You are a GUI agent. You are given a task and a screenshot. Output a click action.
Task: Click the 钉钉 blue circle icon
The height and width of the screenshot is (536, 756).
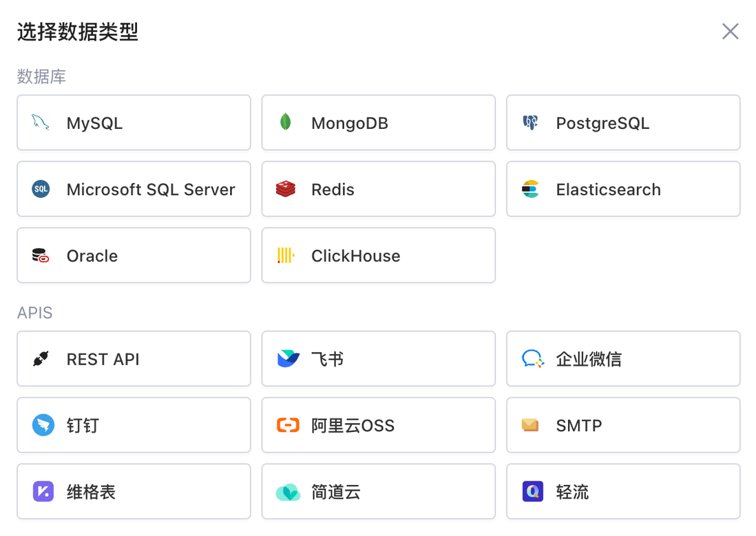point(43,425)
